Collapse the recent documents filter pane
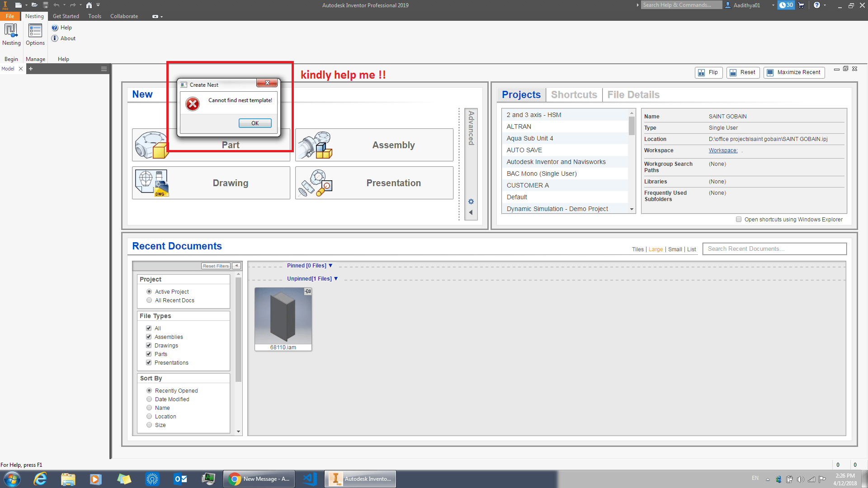Screen dimensions: 868x488 (236, 266)
